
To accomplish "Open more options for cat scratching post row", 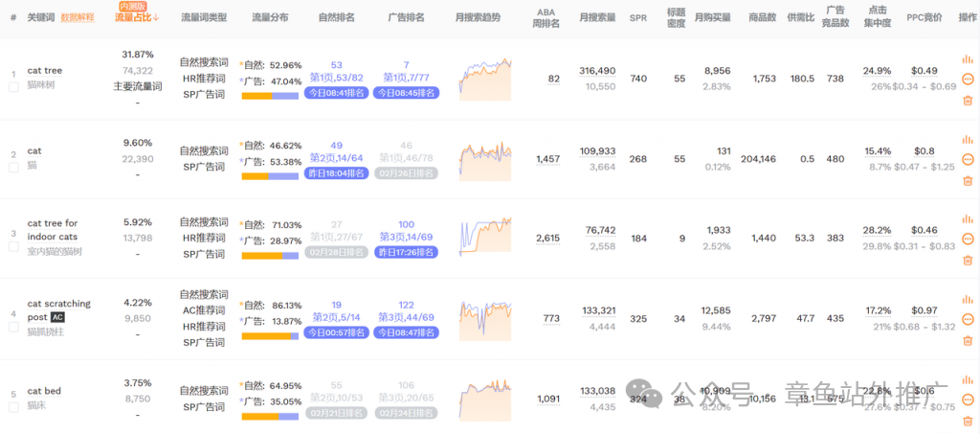I will click(x=968, y=319).
